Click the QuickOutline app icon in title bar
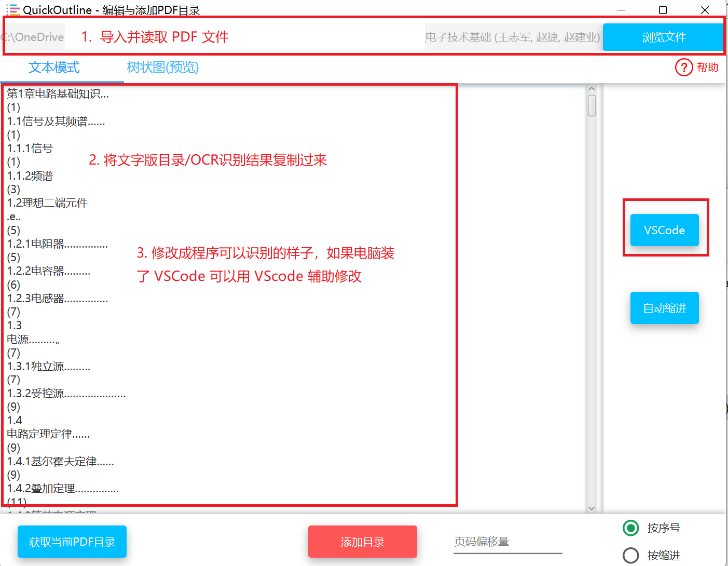Screen dimensions: 728x566 point(12,10)
